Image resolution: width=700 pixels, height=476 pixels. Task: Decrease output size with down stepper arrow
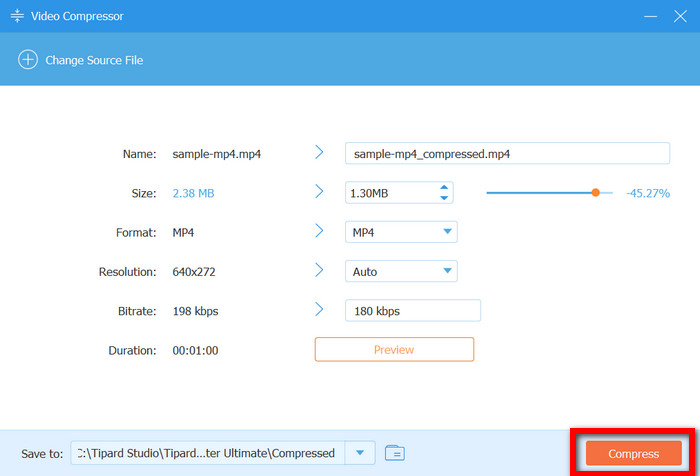point(445,198)
